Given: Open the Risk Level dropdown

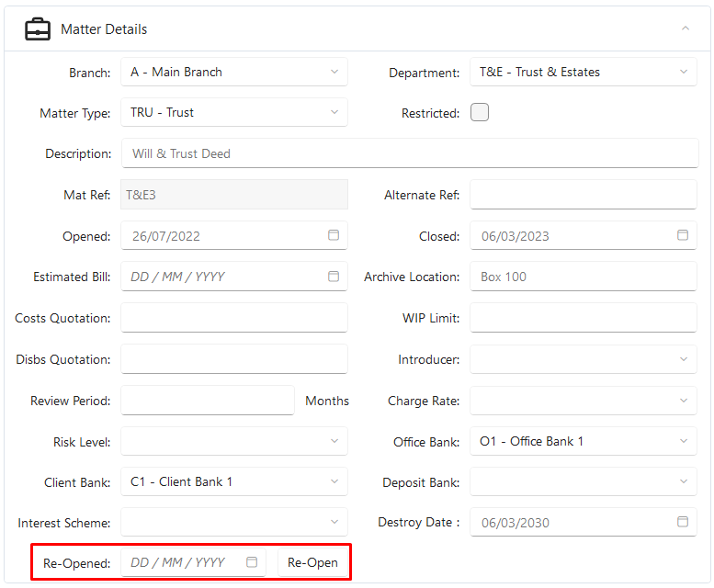Looking at the screenshot, I should click(234, 441).
